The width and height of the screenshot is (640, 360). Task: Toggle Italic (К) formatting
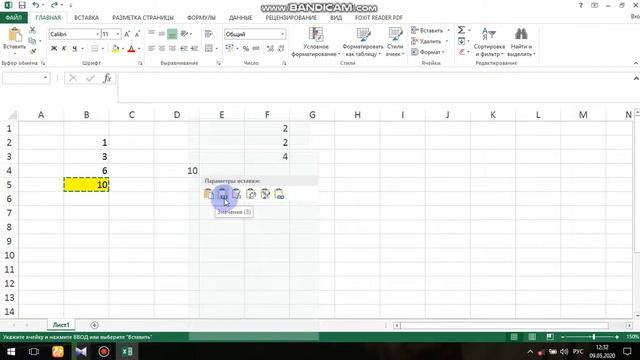click(64, 49)
